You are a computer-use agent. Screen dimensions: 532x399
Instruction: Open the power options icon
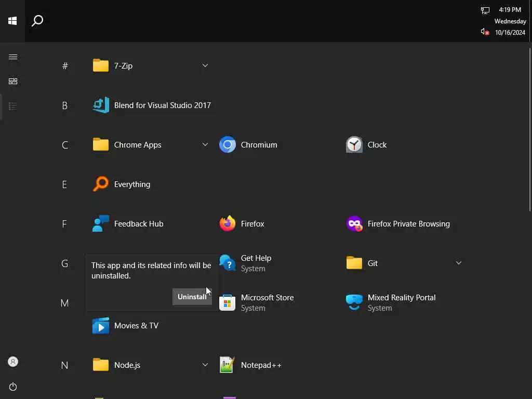[x=13, y=387]
